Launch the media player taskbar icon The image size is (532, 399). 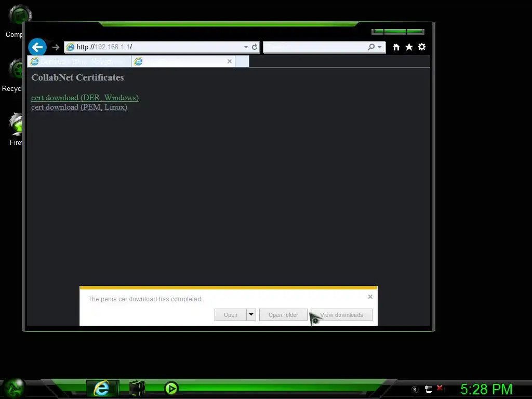click(x=171, y=389)
